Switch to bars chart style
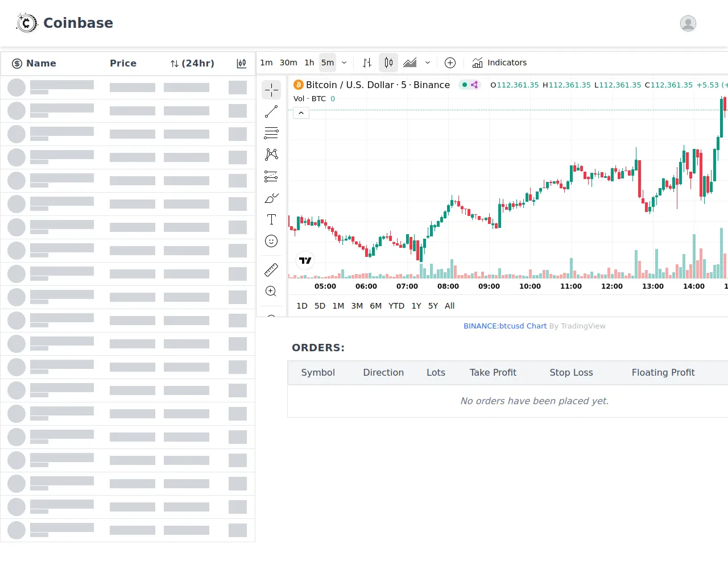This screenshot has width=728, height=582. coord(367,63)
